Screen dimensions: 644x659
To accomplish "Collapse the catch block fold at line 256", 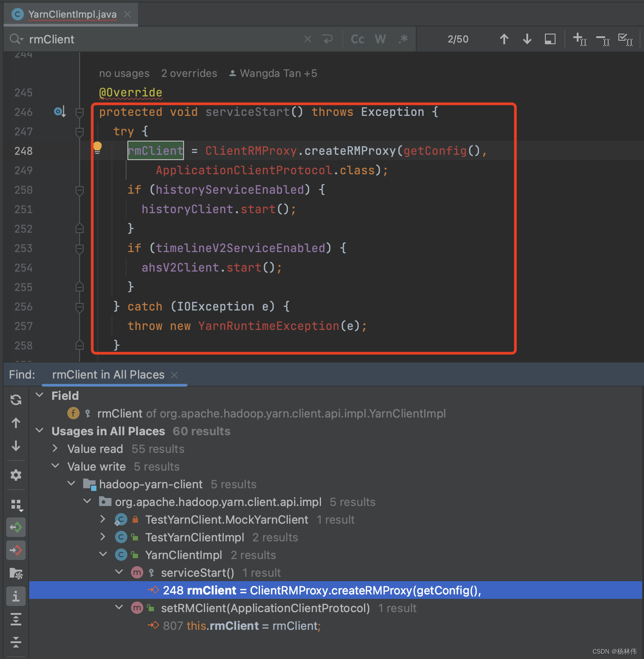I will pyautogui.click(x=80, y=307).
